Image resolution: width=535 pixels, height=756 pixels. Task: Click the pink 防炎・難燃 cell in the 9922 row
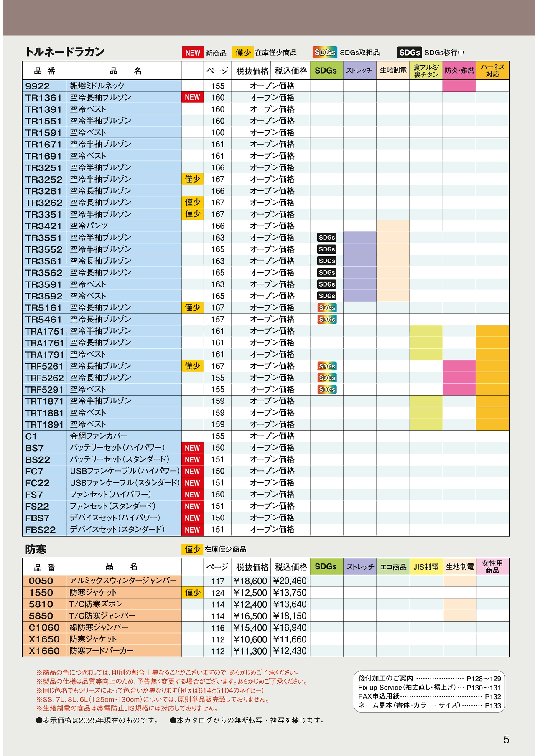pos(459,86)
